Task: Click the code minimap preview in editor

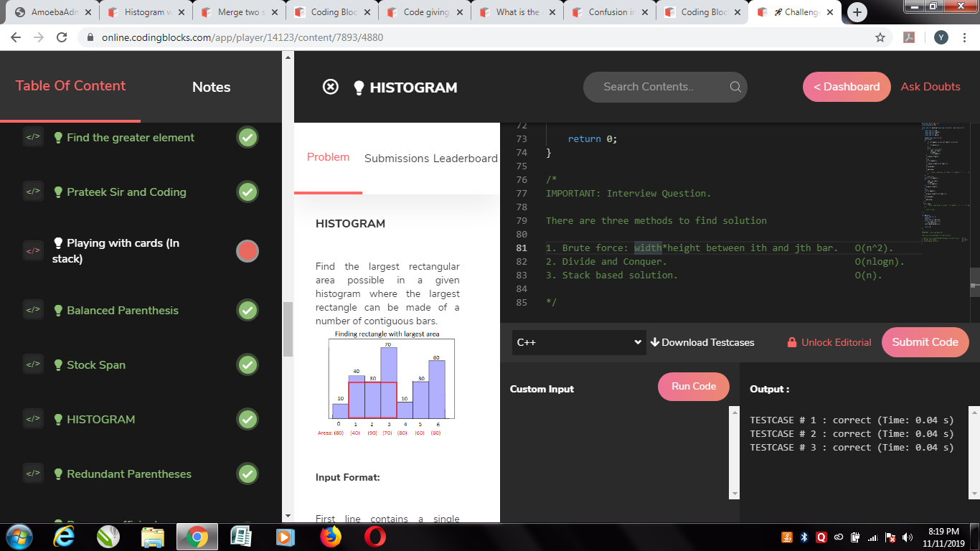Action: 944,179
